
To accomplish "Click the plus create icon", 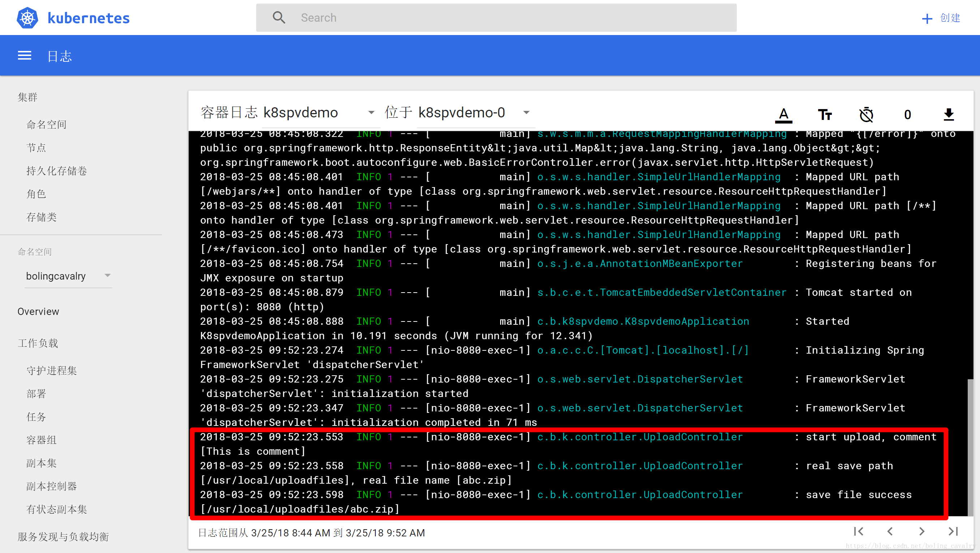I will coord(927,18).
